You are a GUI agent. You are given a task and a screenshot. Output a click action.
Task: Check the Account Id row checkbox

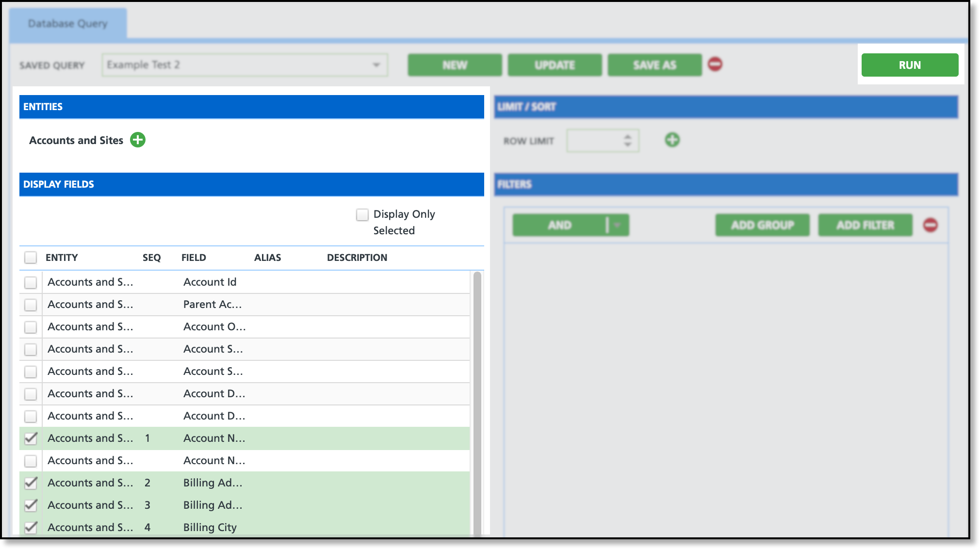coord(31,282)
